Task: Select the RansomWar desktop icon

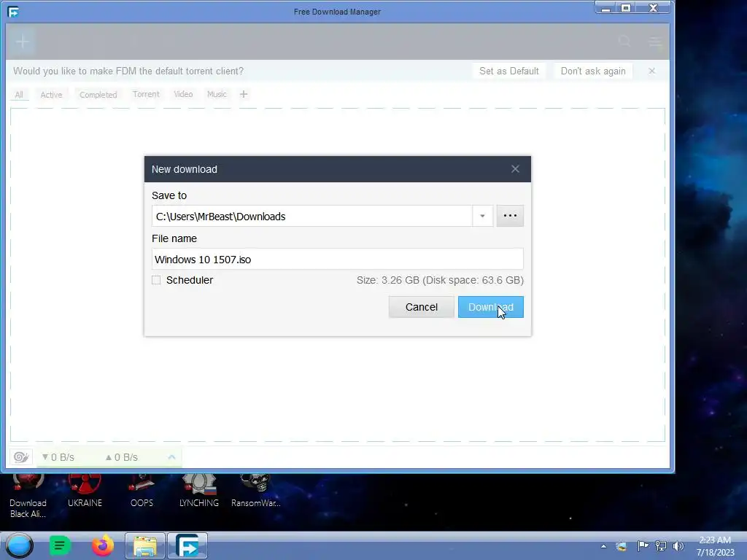Action: pyautogui.click(x=256, y=491)
